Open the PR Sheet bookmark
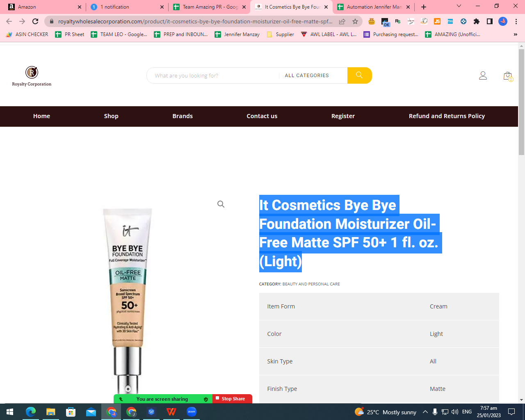Screen dimensions: 525x420 [70, 34]
